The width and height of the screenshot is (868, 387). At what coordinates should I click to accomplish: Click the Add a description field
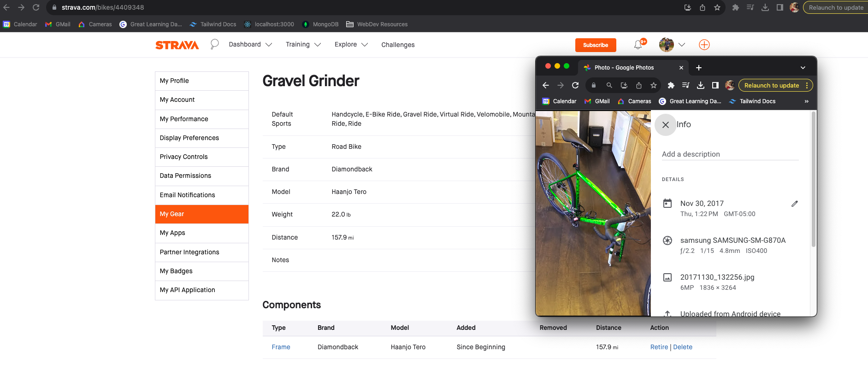click(x=730, y=154)
